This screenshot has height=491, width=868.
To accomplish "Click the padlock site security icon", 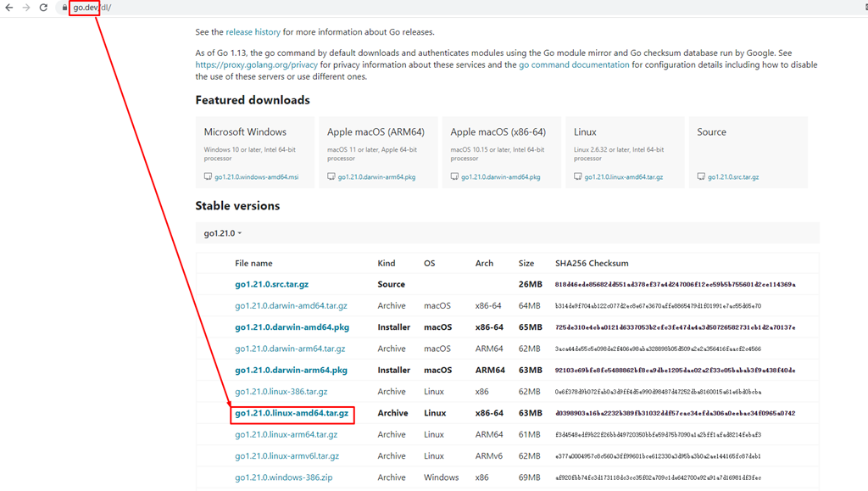I will click(x=64, y=8).
